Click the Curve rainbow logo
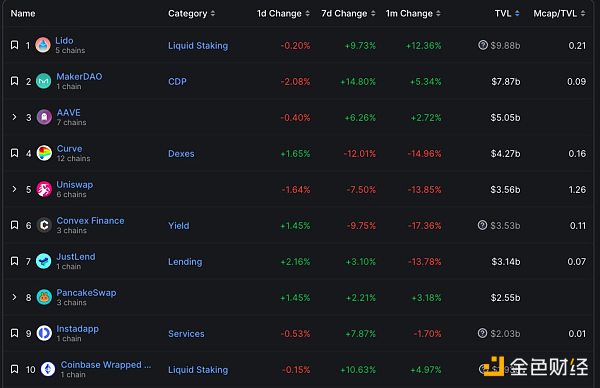The height and width of the screenshot is (388, 600). (x=44, y=153)
